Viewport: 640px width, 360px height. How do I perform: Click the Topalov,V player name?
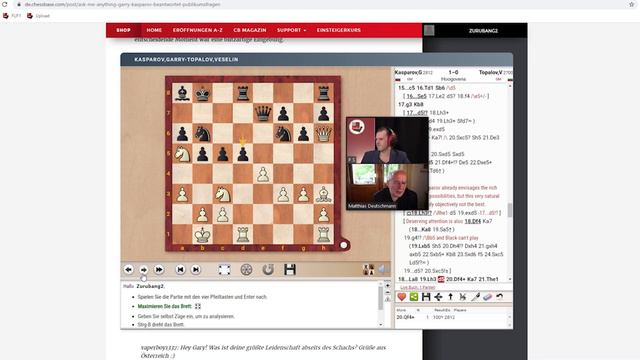pyautogui.click(x=491, y=72)
